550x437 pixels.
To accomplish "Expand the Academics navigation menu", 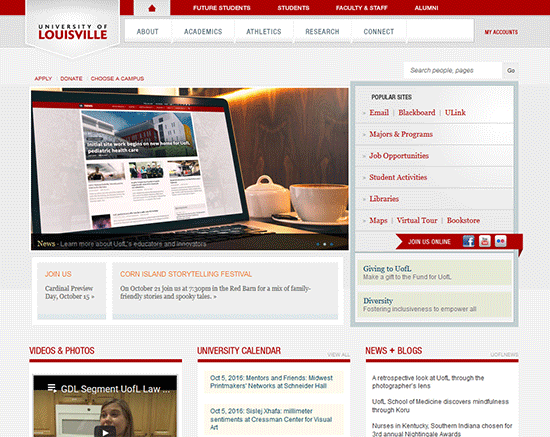I will pos(203,32).
